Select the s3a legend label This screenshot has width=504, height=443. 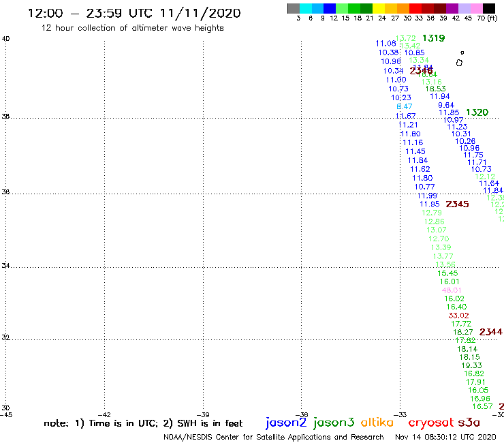pos(469,423)
